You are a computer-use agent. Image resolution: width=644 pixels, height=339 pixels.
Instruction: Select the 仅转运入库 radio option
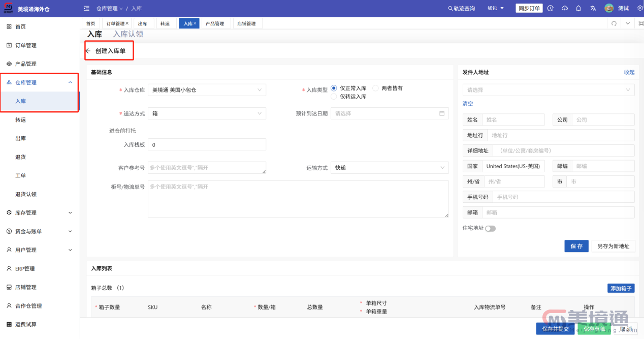[x=334, y=96]
